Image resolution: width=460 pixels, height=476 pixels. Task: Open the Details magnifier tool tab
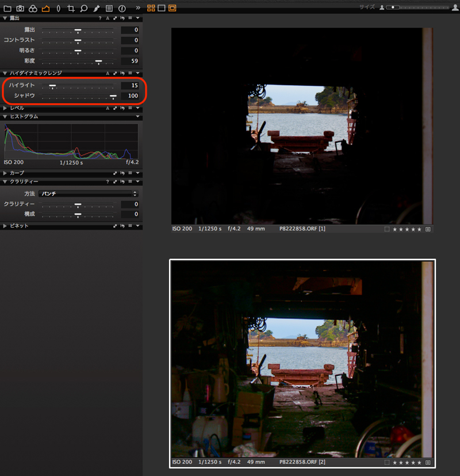(x=83, y=9)
